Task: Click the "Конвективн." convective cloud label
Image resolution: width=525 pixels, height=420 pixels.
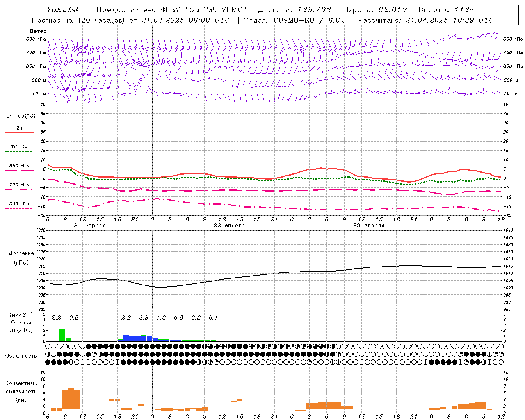Action: point(21,383)
